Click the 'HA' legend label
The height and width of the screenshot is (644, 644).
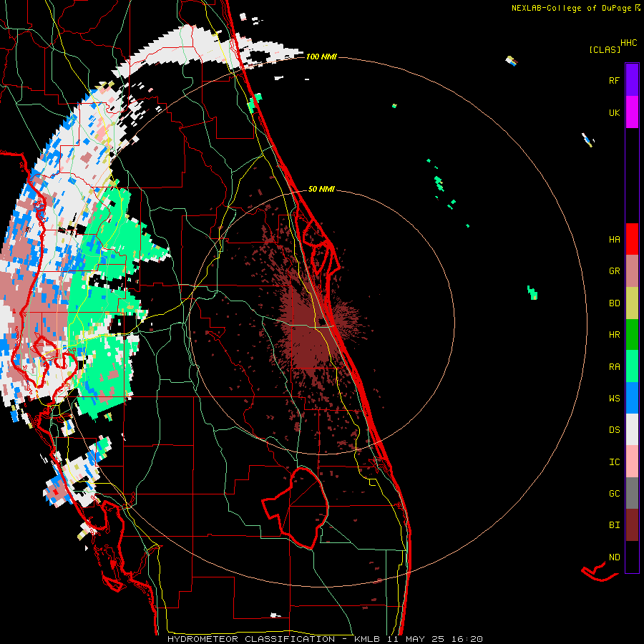coord(614,240)
